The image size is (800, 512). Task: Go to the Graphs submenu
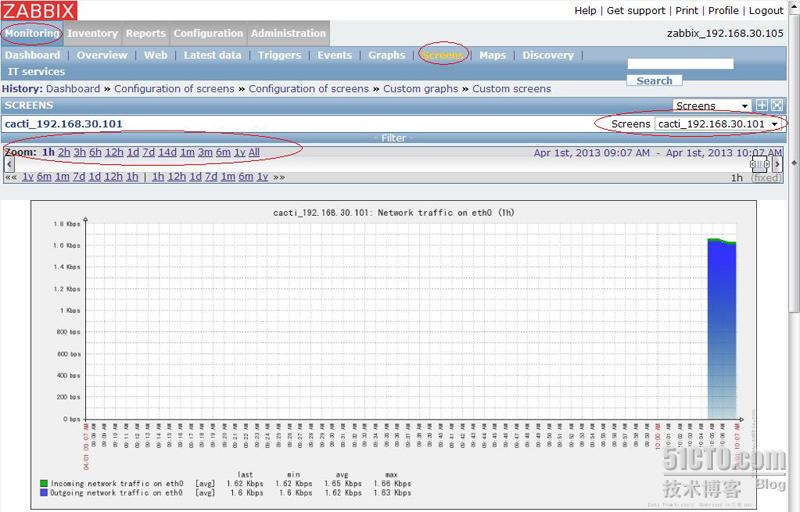tap(387, 55)
